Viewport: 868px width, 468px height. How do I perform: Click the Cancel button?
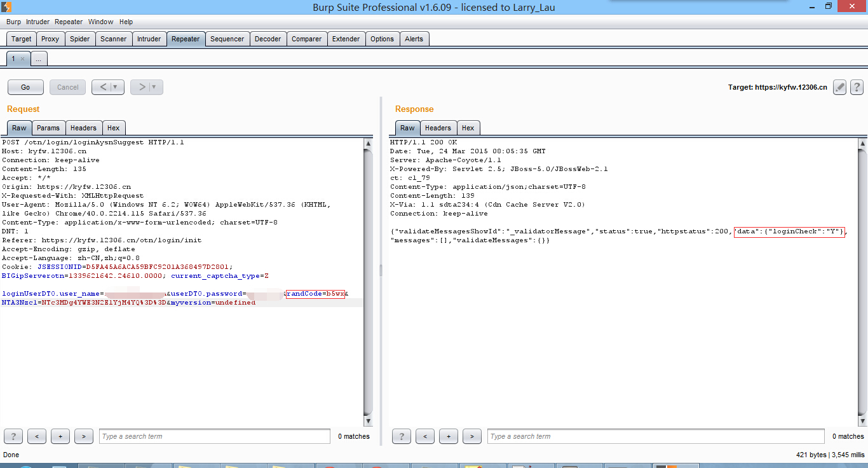(x=68, y=87)
